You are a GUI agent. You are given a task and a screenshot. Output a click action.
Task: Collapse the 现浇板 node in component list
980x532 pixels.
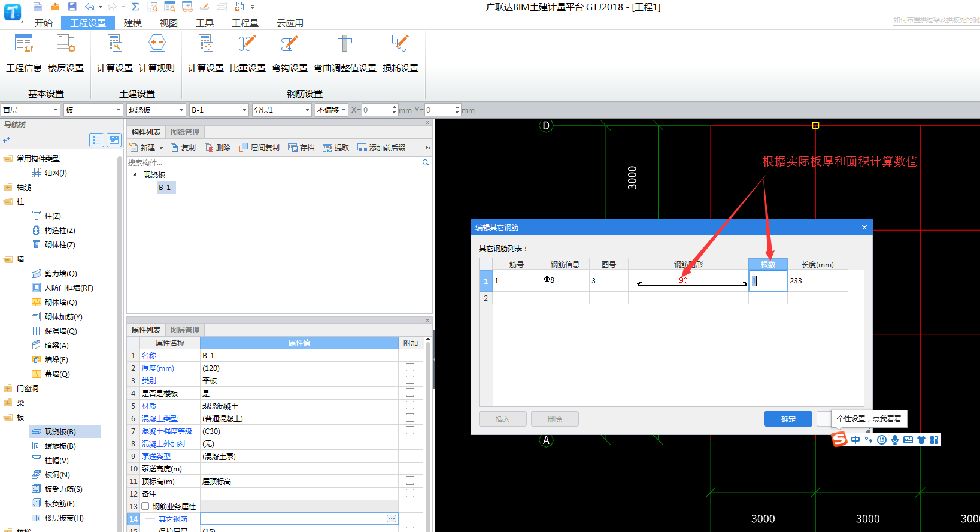coord(135,175)
